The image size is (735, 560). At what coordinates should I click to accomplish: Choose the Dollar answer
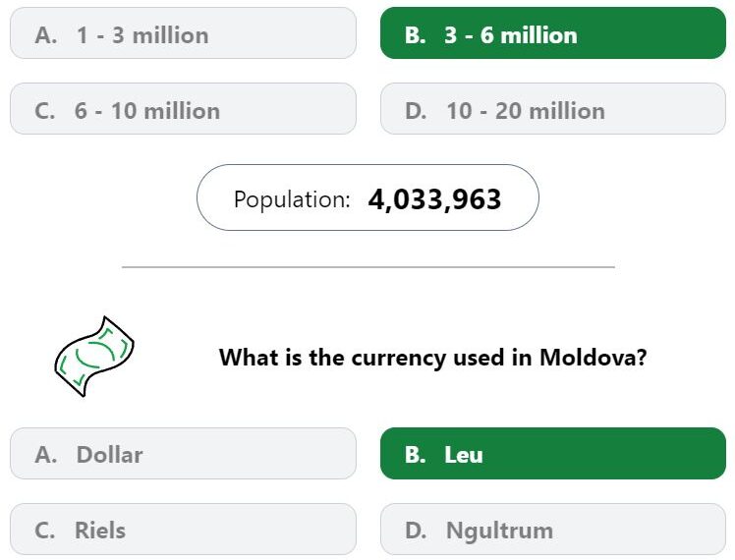[183, 454]
